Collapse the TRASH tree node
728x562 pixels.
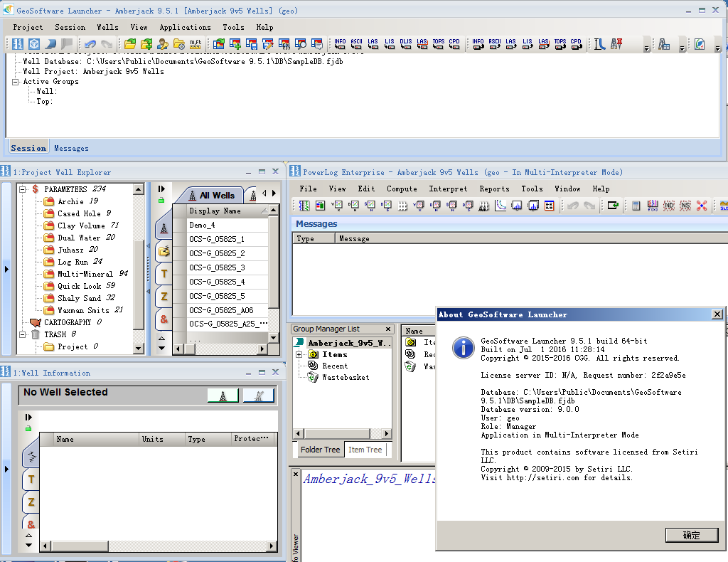[22, 334]
